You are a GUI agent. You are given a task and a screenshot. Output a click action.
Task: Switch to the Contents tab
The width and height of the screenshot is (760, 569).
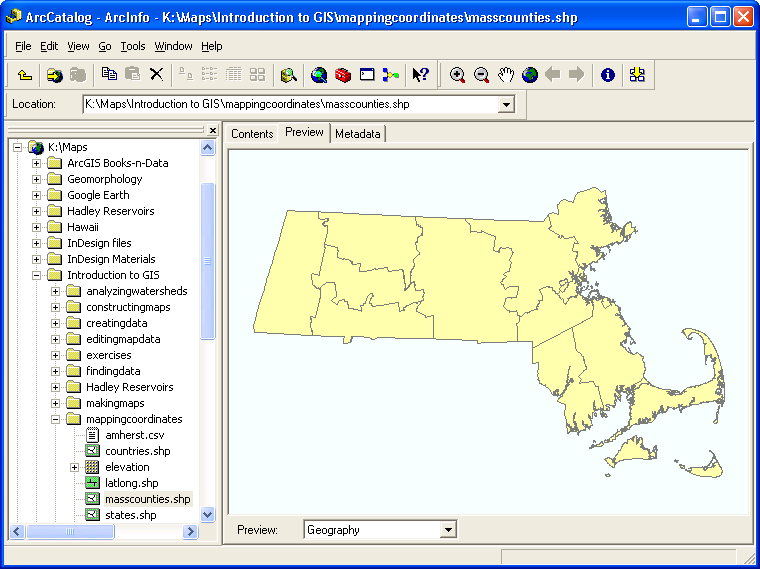tap(252, 134)
